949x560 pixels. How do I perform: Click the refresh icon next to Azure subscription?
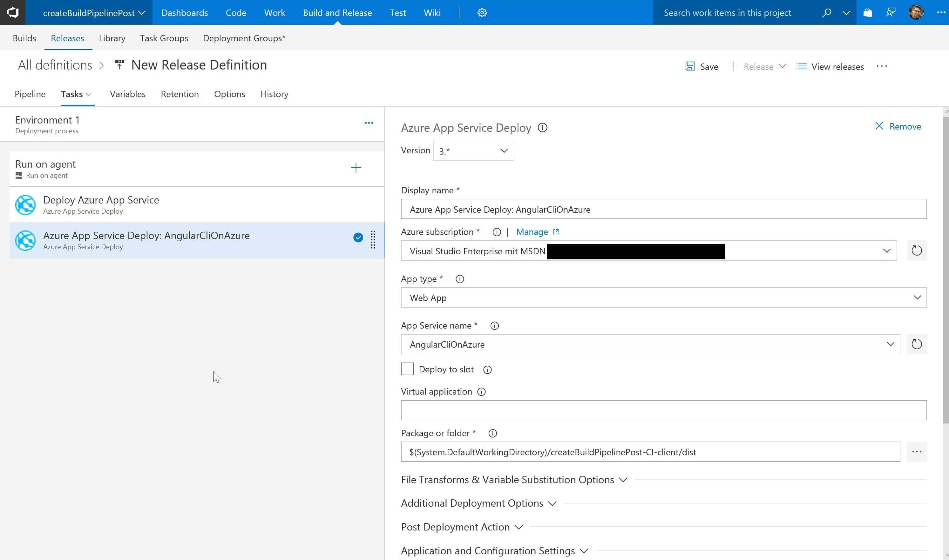click(916, 250)
